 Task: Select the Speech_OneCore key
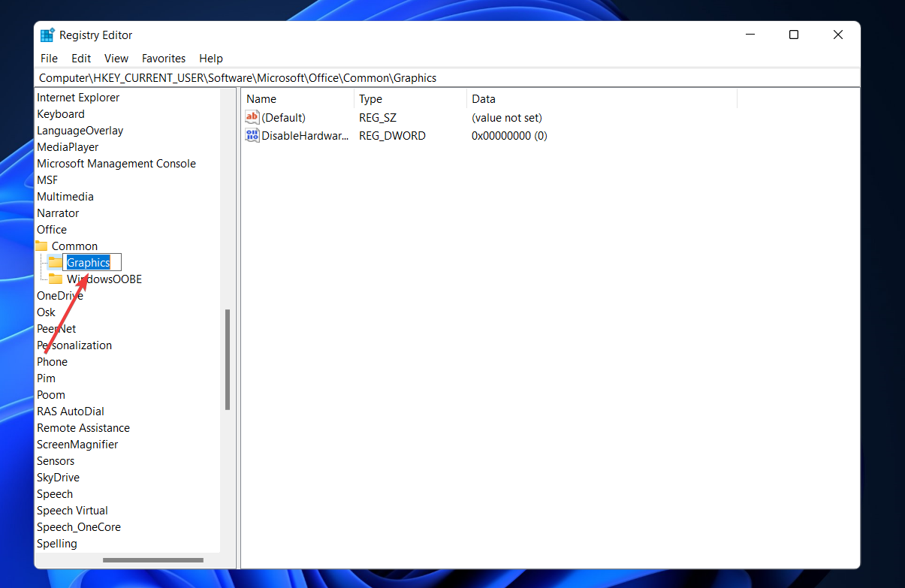click(x=79, y=527)
